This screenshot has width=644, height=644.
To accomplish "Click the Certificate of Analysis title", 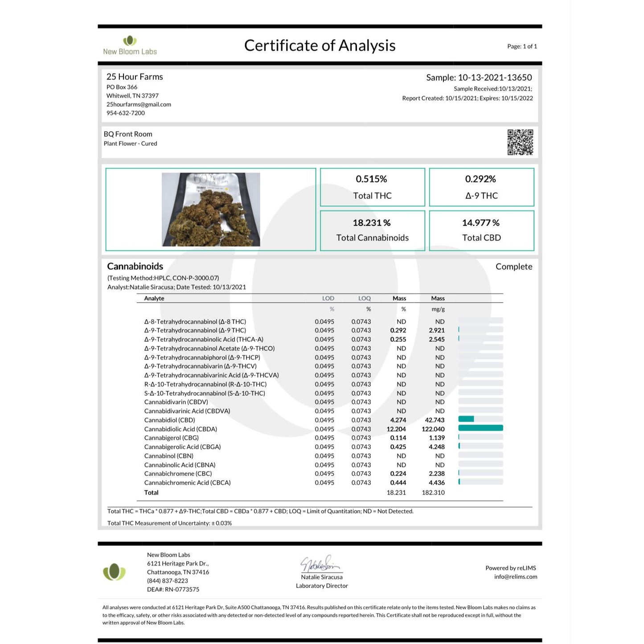I will (x=320, y=45).
